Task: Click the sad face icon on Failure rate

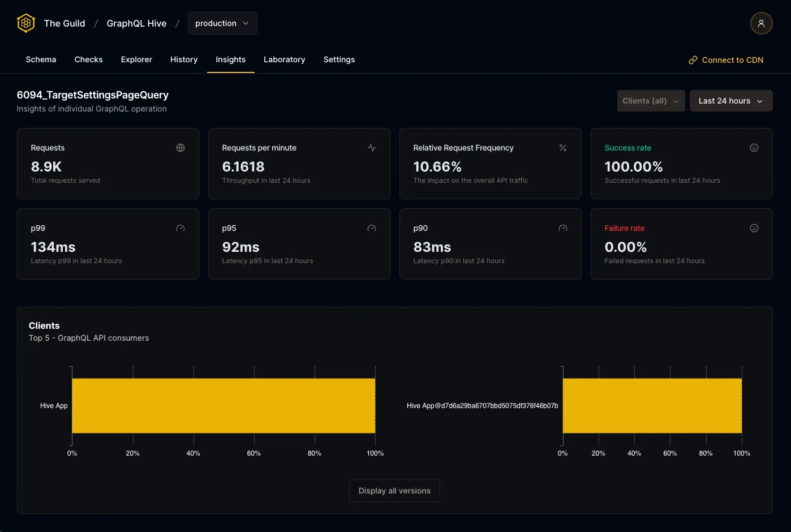Action: [x=754, y=228]
